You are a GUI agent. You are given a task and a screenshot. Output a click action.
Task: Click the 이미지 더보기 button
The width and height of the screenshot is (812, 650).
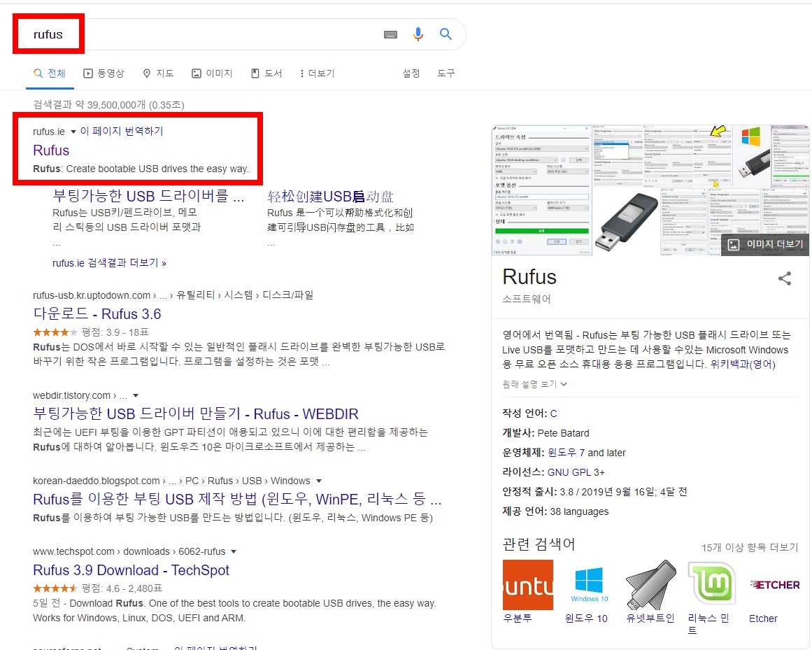point(765,244)
